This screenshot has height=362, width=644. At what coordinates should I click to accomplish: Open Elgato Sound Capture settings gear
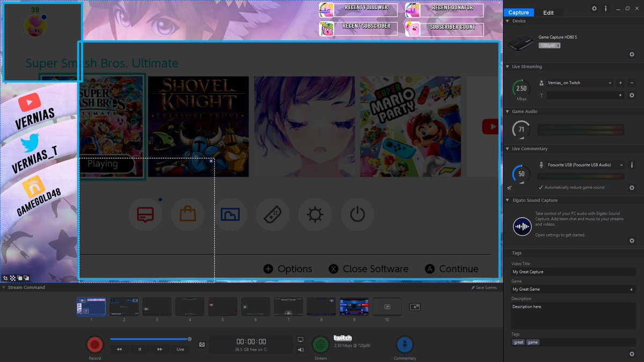(x=632, y=241)
